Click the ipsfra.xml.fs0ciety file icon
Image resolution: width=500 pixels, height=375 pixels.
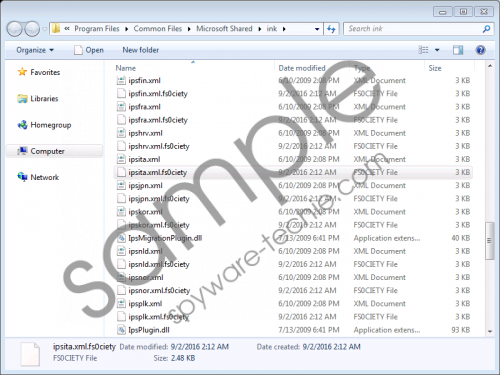click(121, 120)
